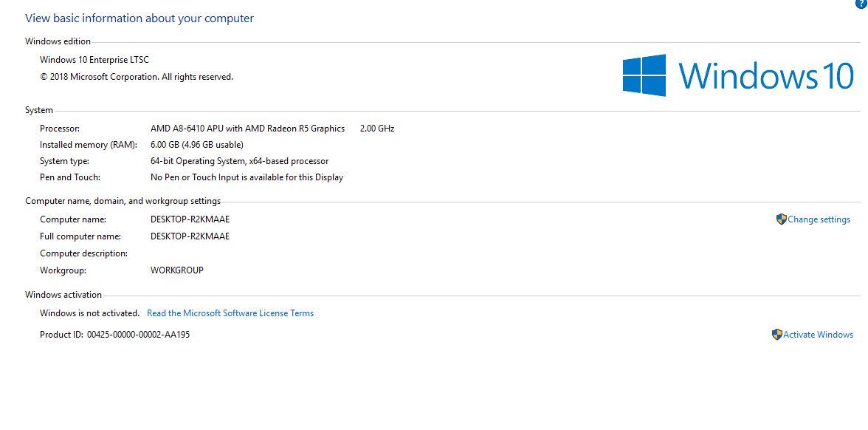Select the AMD A8-6410 processor name text
This screenshot has height=430, width=868.
coord(247,129)
